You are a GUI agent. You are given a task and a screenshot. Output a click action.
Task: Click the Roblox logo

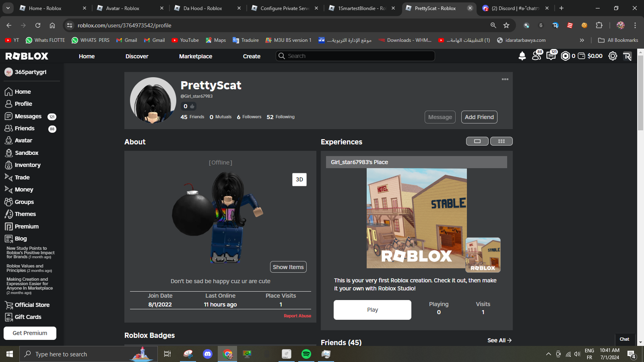[27, 56]
